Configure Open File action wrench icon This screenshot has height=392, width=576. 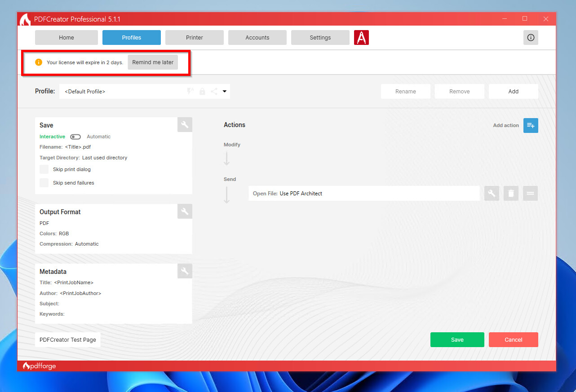click(492, 194)
